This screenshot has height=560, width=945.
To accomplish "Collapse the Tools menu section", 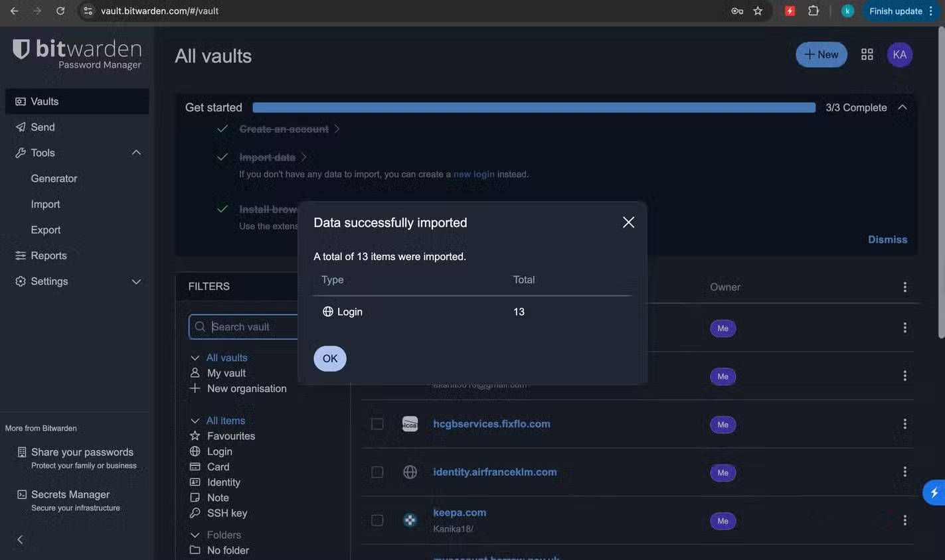I will pos(136,153).
